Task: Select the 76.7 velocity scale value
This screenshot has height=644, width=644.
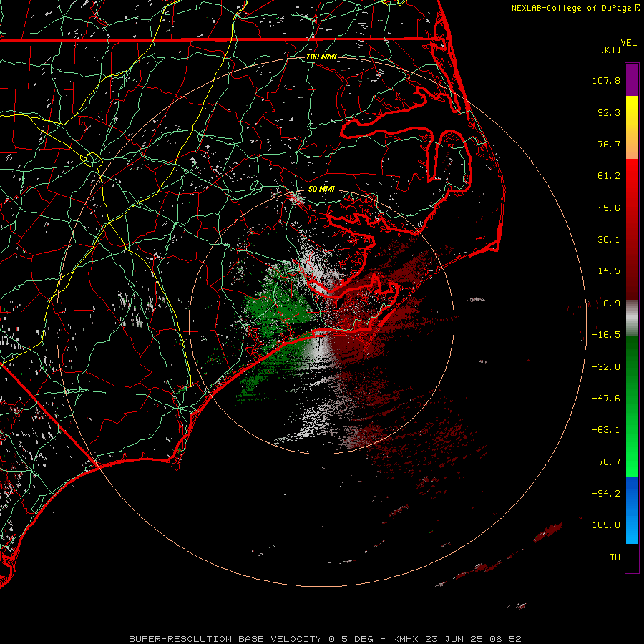Action: click(609, 144)
